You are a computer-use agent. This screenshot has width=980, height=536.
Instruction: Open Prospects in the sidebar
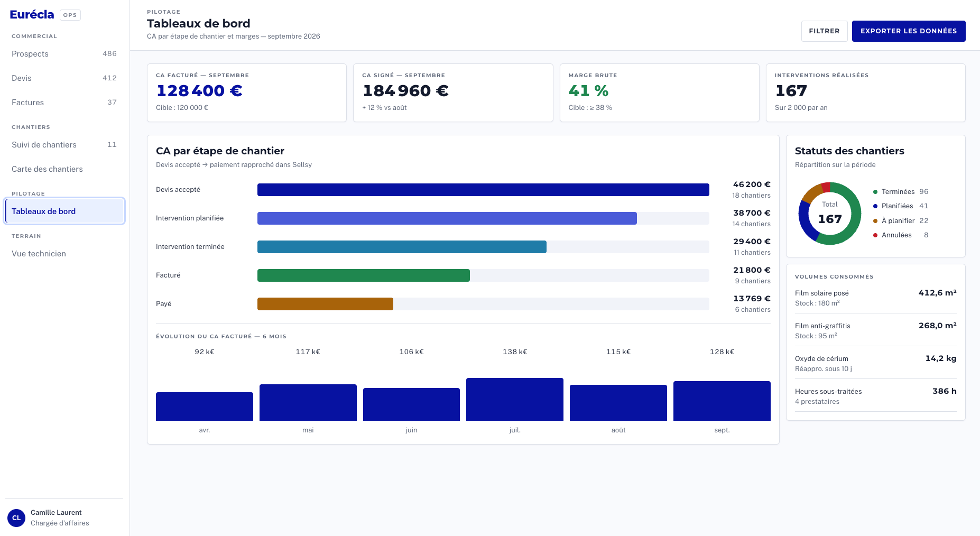pyautogui.click(x=64, y=54)
